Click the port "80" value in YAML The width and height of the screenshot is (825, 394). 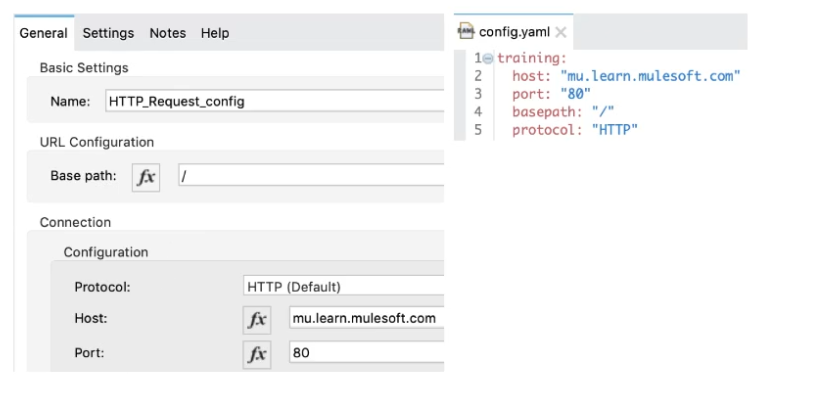click(576, 94)
